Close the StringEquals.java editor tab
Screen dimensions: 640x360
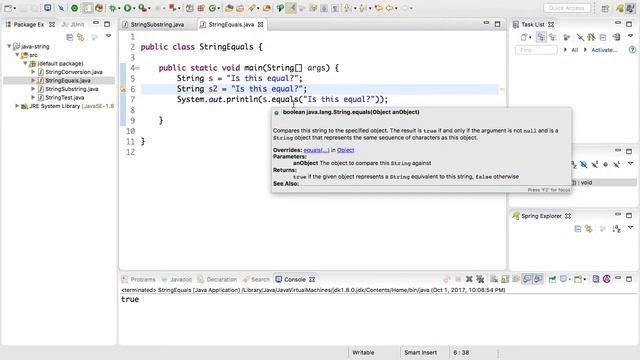pos(260,25)
